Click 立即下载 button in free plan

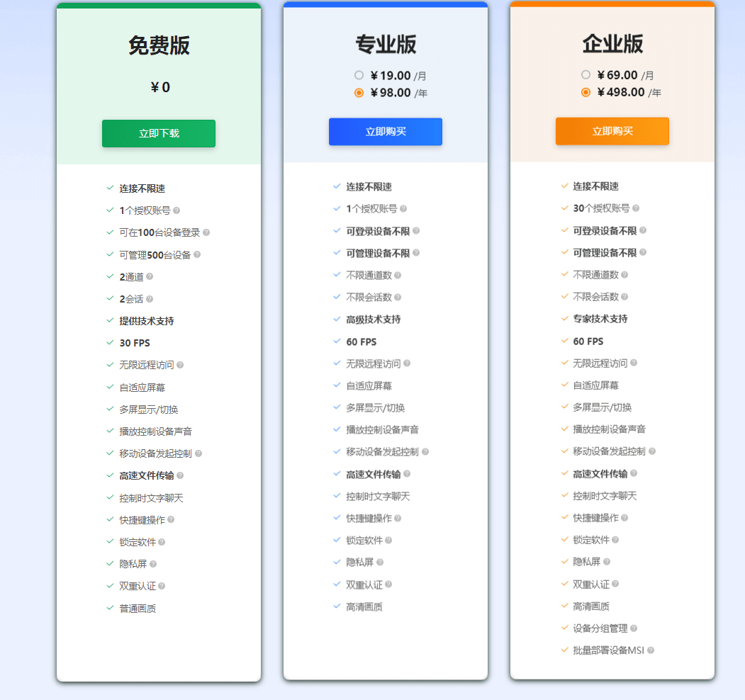click(x=159, y=133)
